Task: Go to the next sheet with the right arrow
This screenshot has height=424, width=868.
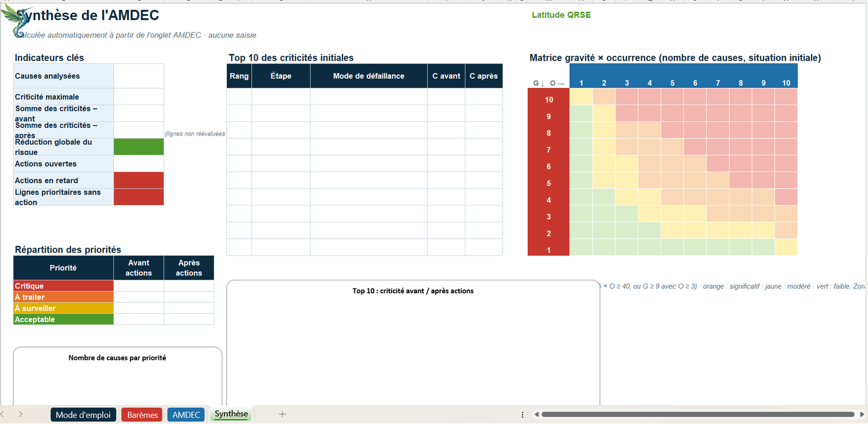Action: coord(21,414)
